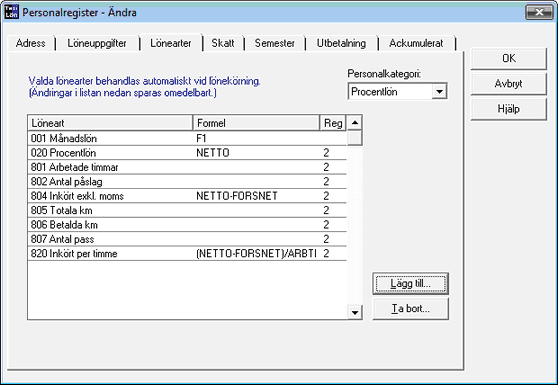Select row 802 Antal påslag
This screenshot has height=385, width=558.
pos(187,181)
